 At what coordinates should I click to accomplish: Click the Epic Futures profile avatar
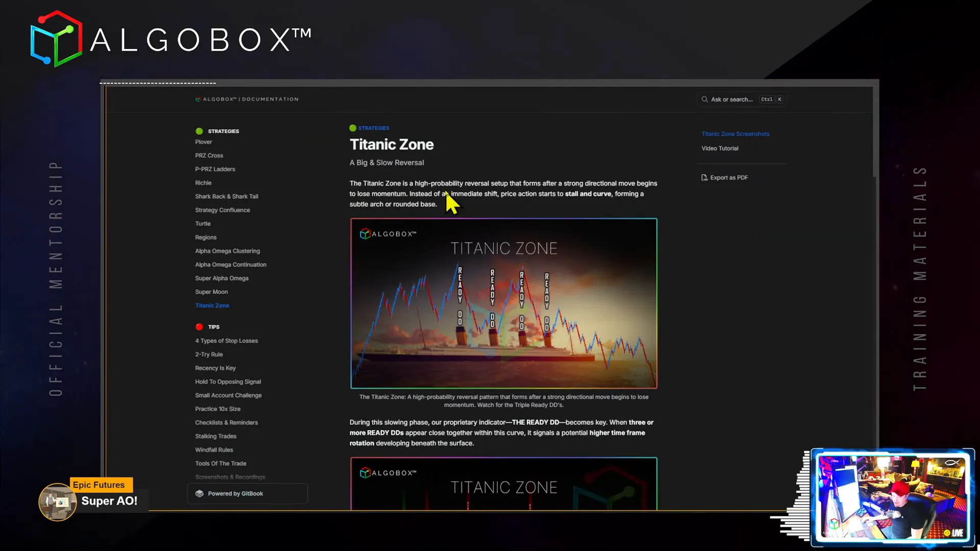(57, 502)
